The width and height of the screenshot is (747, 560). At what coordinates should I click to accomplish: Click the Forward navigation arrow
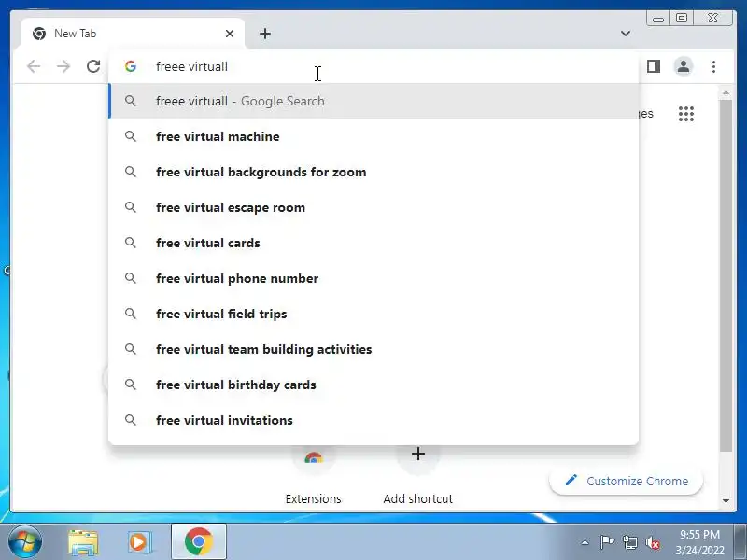click(x=63, y=66)
